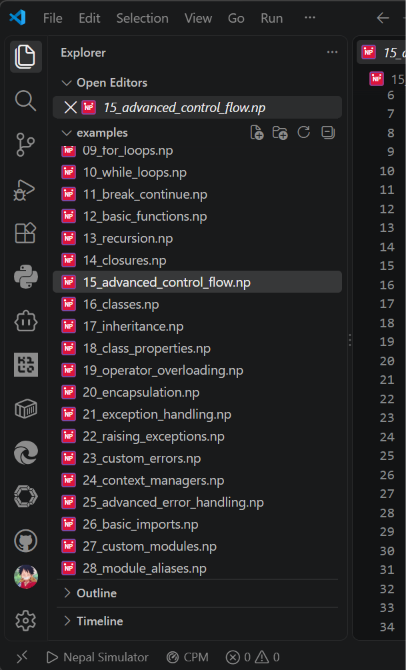This screenshot has height=670, width=406.
Task: Open the Source Control view
Action: [26, 145]
